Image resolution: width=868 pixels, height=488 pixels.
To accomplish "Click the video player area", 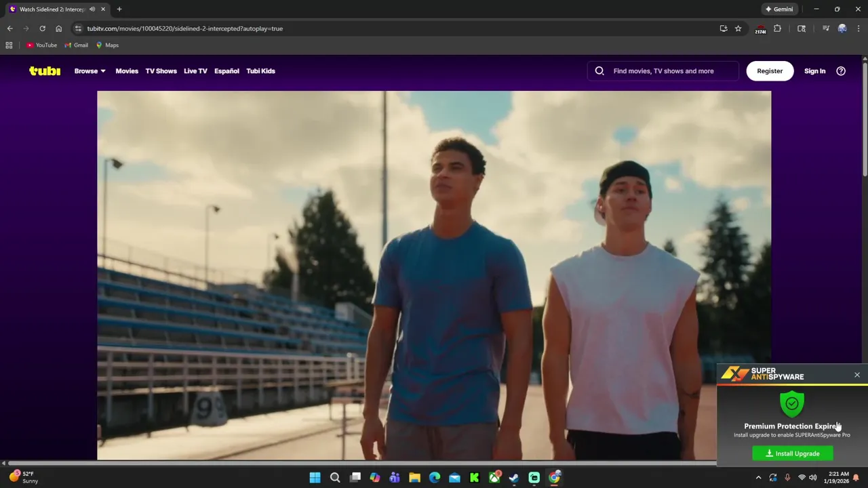I will click(x=434, y=275).
